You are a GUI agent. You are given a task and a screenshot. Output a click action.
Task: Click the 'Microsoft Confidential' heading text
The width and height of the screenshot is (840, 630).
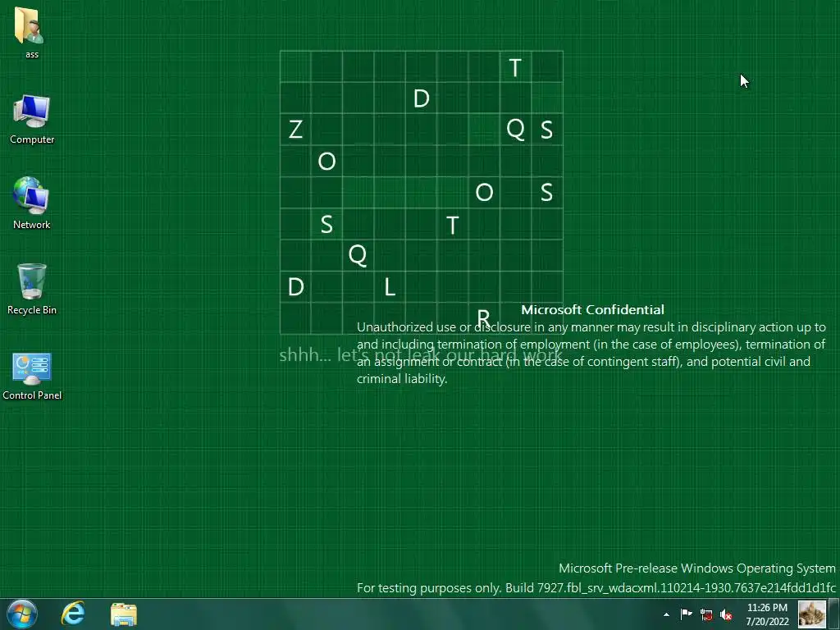pos(592,309)
